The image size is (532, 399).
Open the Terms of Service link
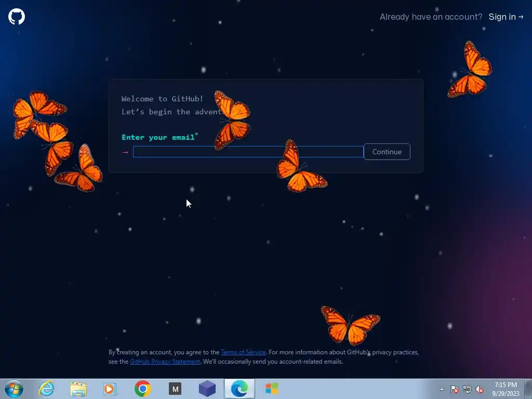click(x=243, y=352)
